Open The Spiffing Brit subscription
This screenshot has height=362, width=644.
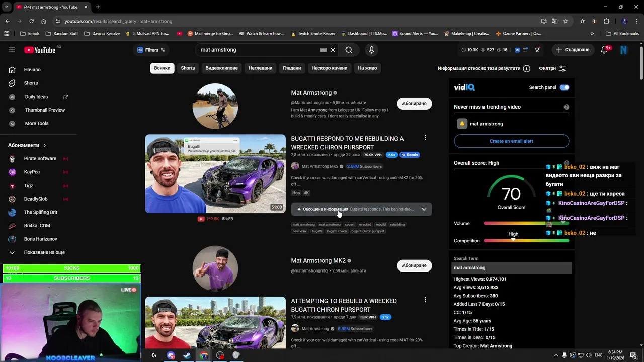[x=40, y=212]
